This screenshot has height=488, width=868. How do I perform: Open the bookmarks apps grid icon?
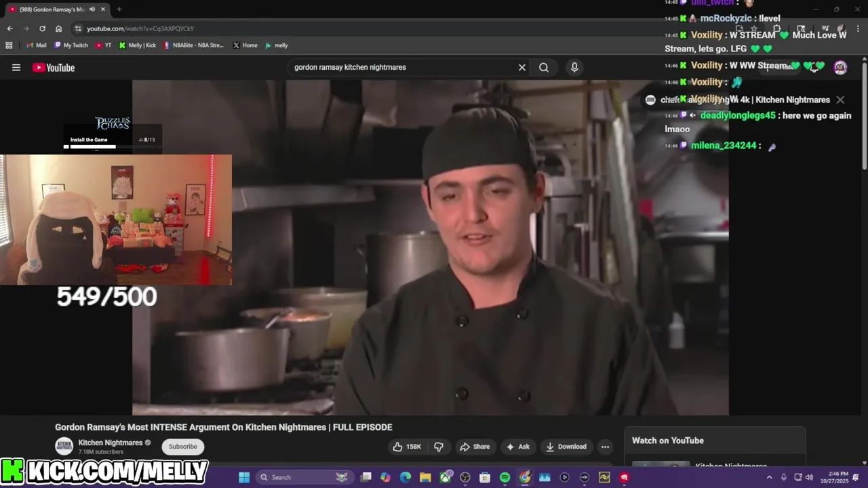point(9,45)
